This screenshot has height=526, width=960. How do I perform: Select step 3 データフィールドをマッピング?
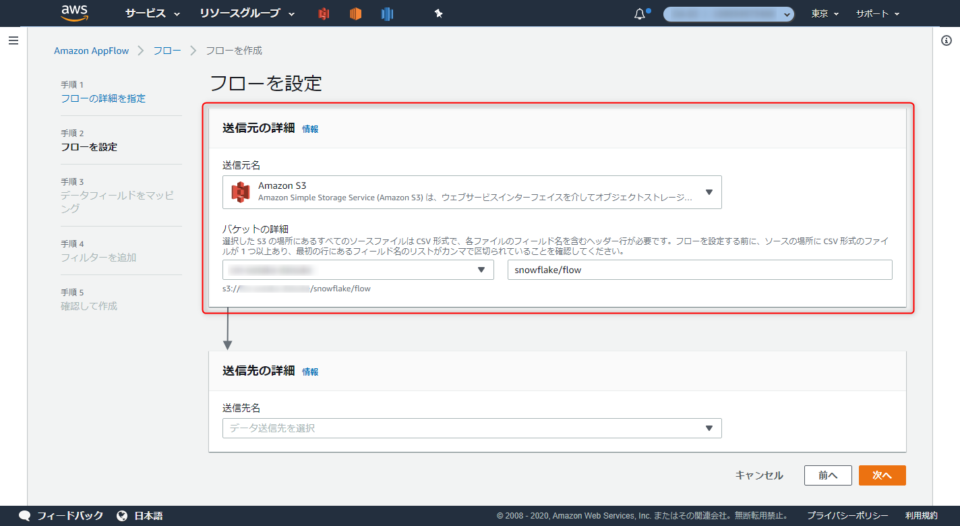click(x=117, y=201)
